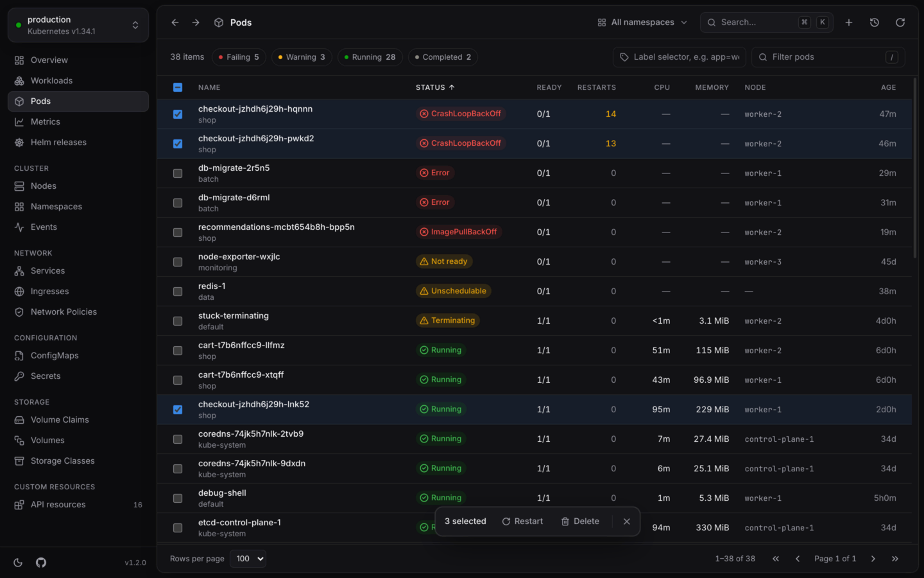Open Network Policies section
The image size is (924, 578).
coord(78,312)
